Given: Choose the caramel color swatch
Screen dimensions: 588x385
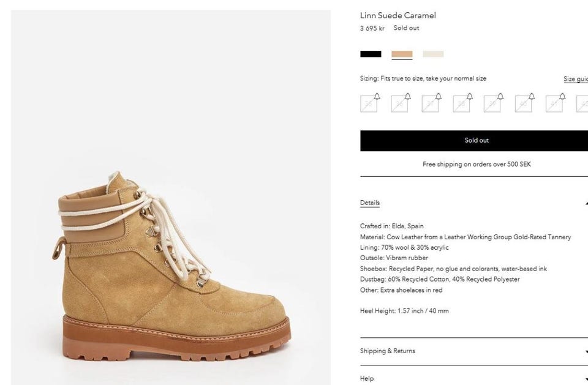Looking at the screenshot, I should coord(402,54).
